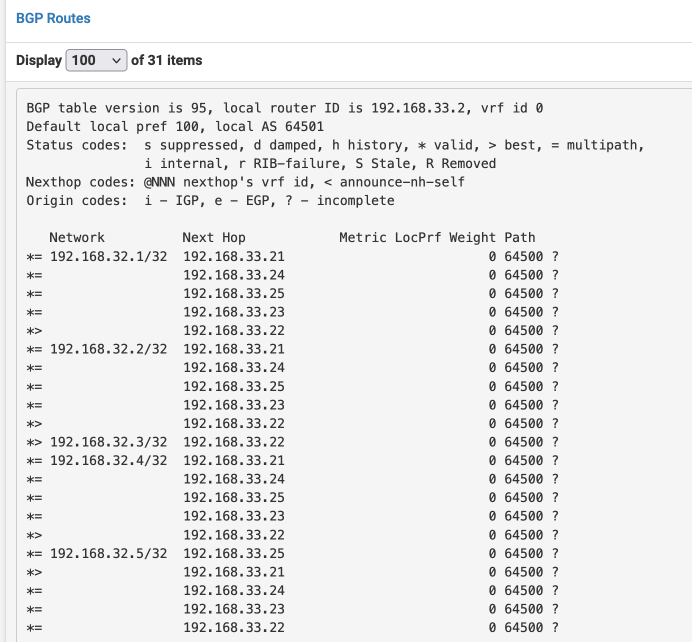Click the Origin codes legend line
692x642 pixels.
tap(210, 201)
